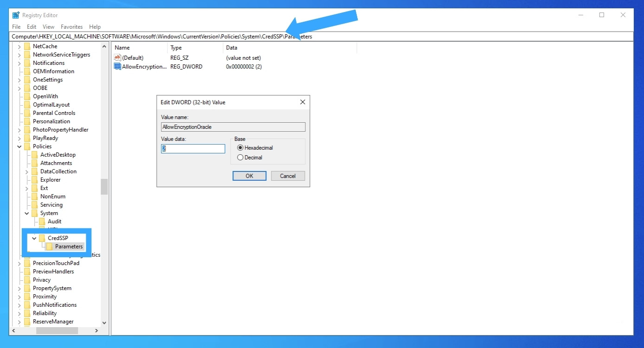Viewport: 644px width, 348px height.
Task: Cancel the Edit DWORD dialog
Action: click(288, 176)
